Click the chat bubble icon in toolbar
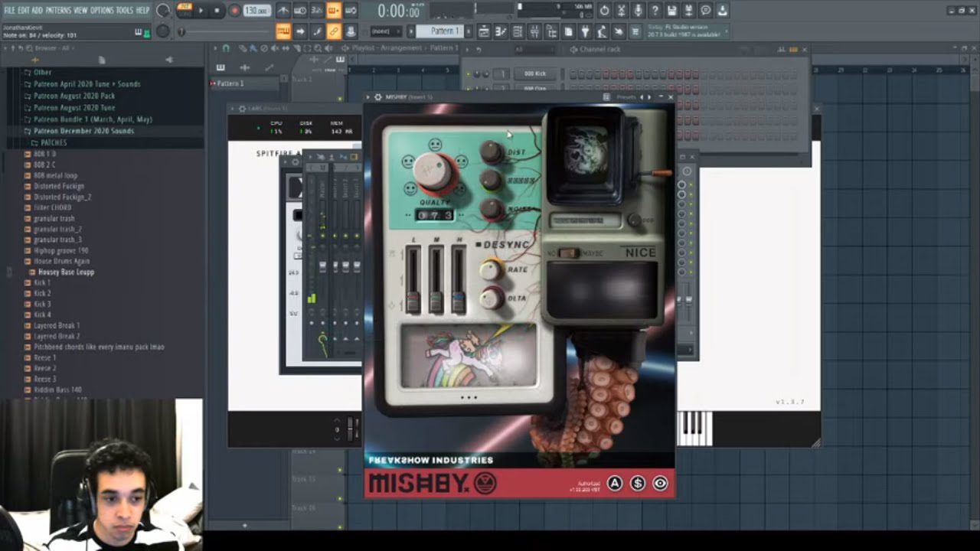This screenshot has width=980, height=551. click(706, 11)
